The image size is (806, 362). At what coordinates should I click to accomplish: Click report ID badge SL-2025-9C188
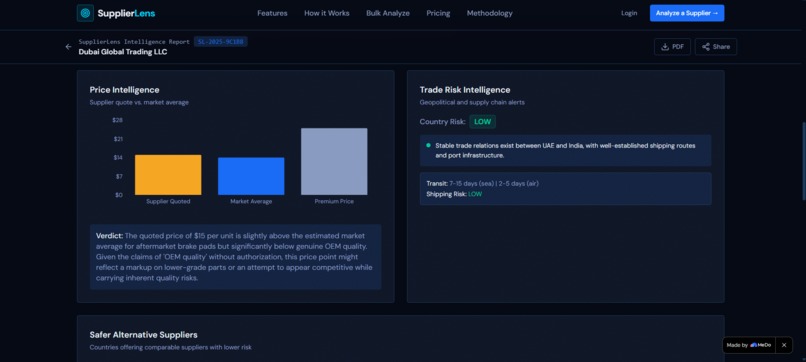click(221, 42)
